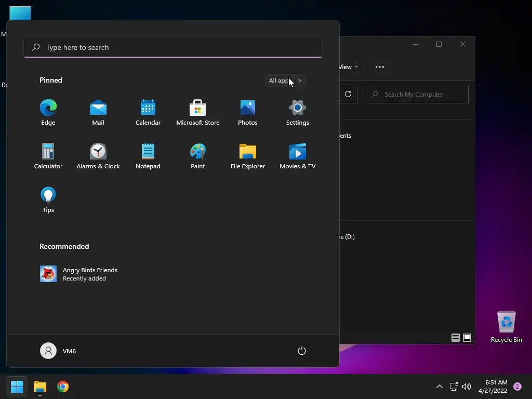Click the All apps button
532x399 pixels.
(285, 81)
